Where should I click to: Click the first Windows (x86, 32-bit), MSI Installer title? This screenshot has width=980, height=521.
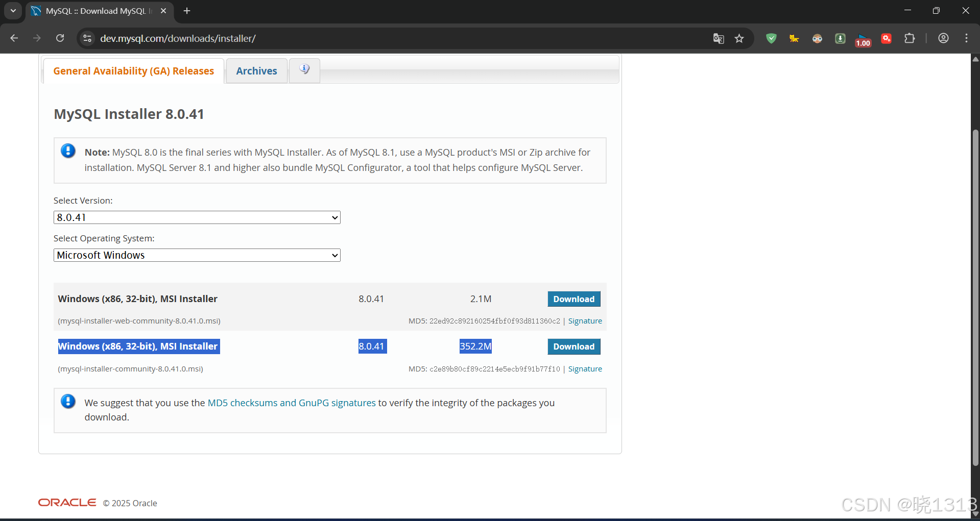138,299
